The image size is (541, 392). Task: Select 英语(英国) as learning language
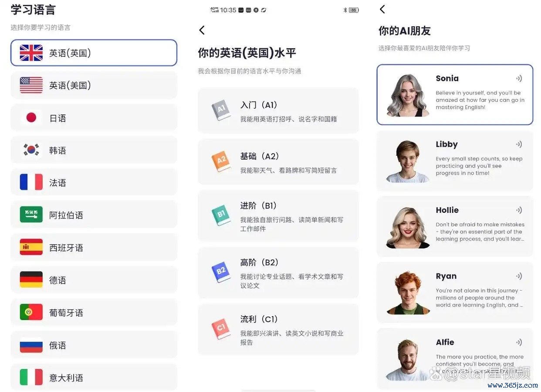pos(94,53)
